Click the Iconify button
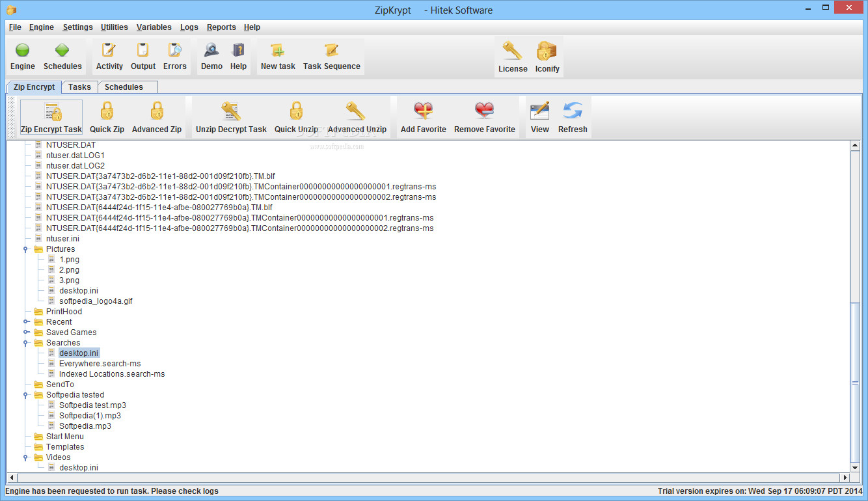 click(547, 57)
